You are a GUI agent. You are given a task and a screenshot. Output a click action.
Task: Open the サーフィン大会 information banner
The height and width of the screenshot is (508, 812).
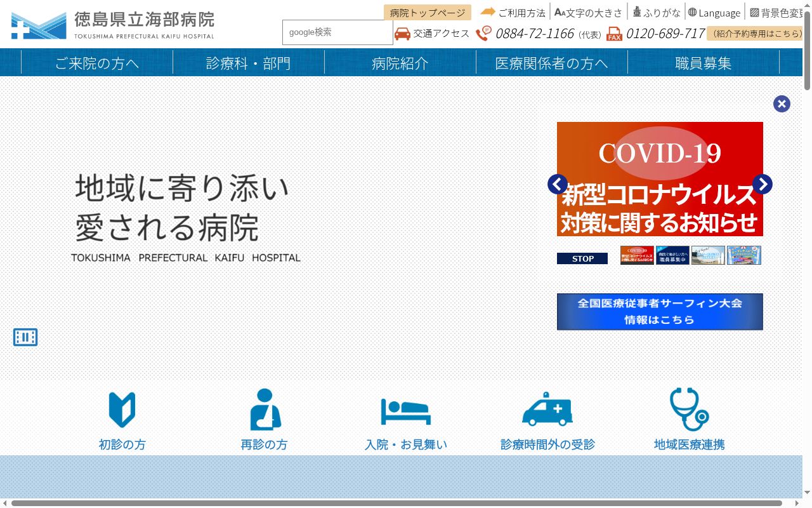point(660,312)
